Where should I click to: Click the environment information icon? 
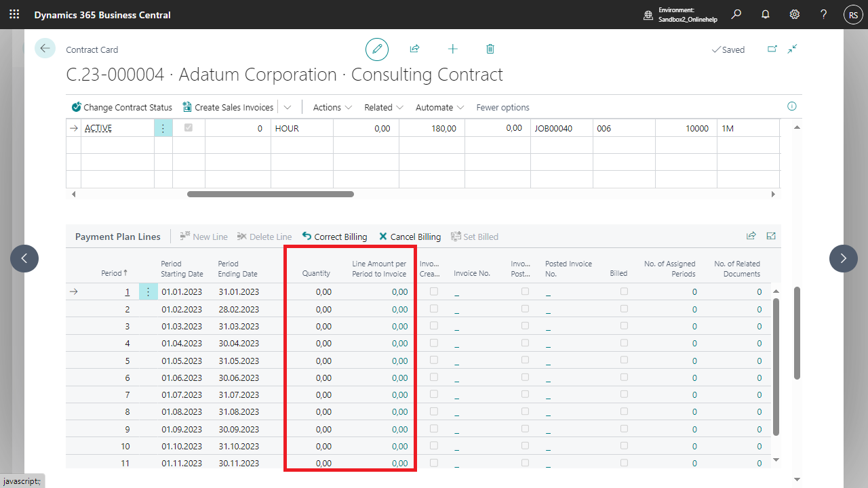[x=648, y=15]
